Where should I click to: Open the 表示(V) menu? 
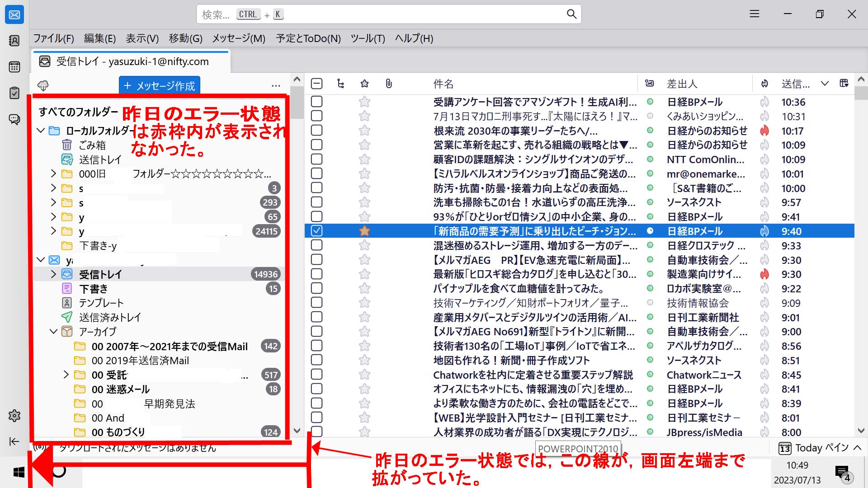[x=142, y=38]
